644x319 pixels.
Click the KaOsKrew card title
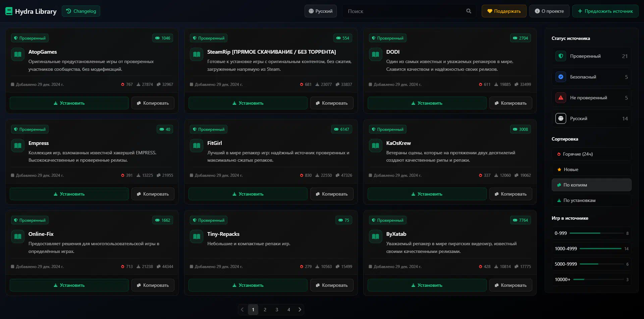(x=398, y=143)
